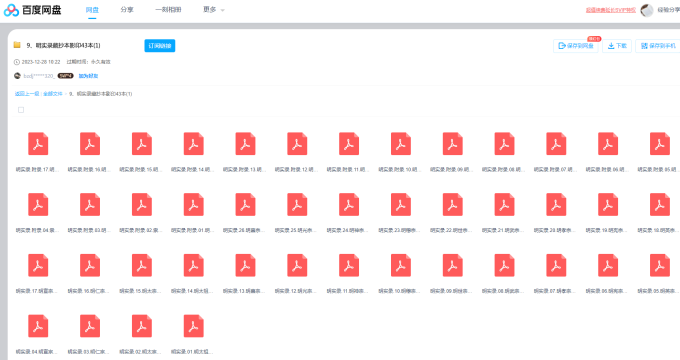Screen dimensions: 680x360
Task: Open PDF 明实录 18
Action: click(660, 205)
